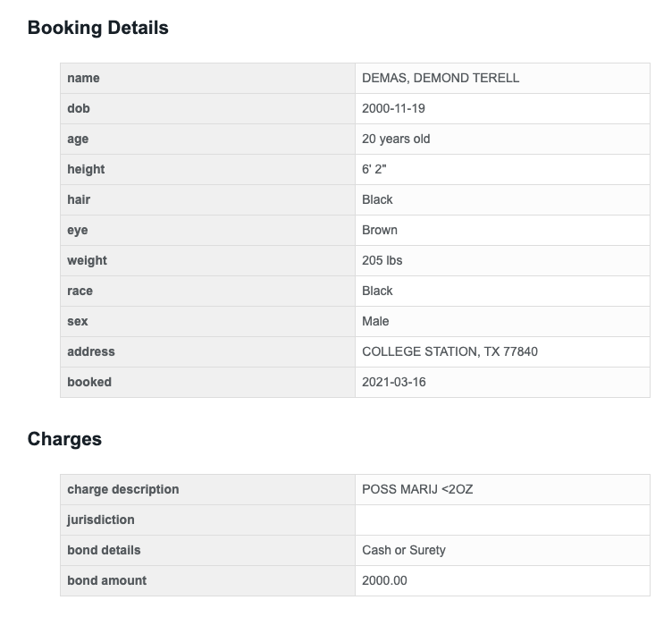Select the Brown eye color value
Screen dimensions: 672x617
(380, 230)
